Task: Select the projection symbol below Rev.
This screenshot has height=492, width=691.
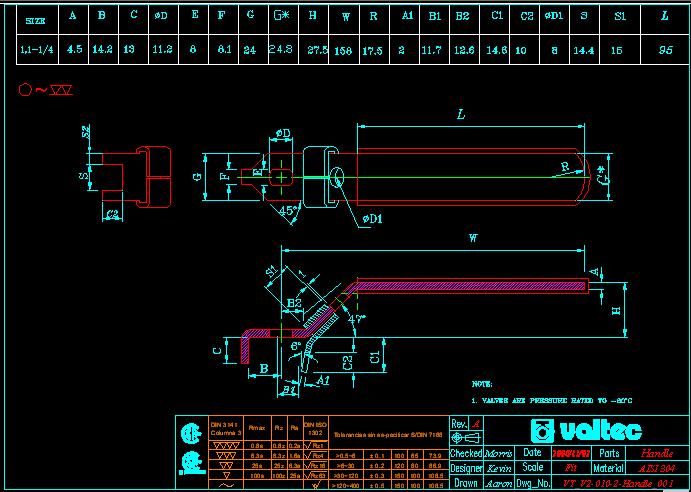Action: (x=460, y=438)
